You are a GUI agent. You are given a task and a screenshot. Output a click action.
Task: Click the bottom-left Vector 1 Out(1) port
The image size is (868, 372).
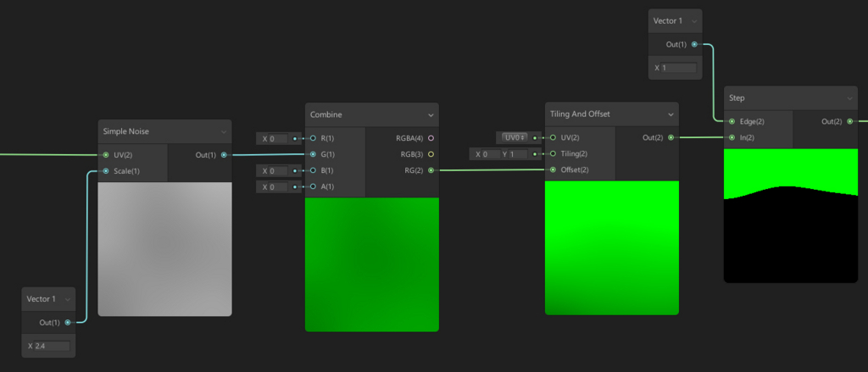click(68, 322)
